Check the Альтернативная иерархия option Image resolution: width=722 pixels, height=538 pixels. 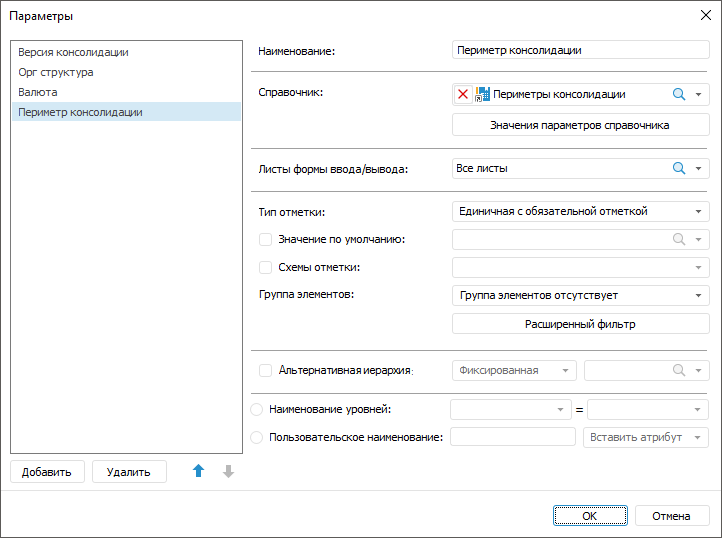pyautogui.click(x=266, y=370)
